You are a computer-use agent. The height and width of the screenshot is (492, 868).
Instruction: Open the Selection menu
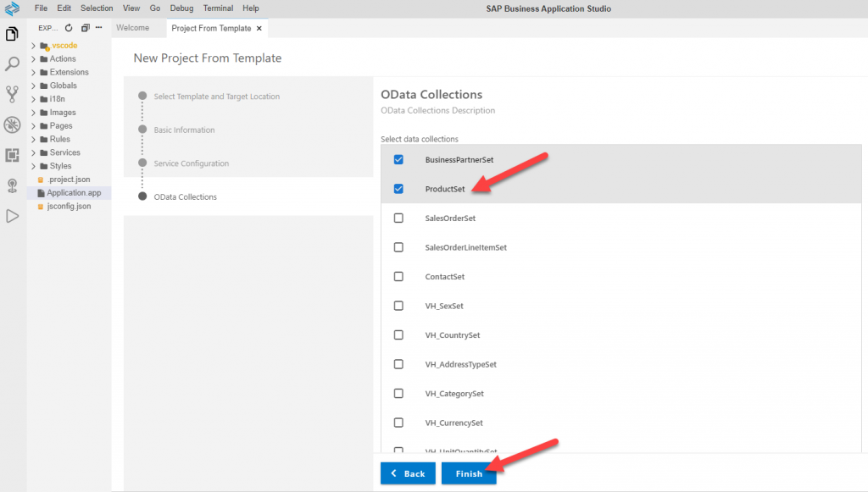(x=97, y=8)
